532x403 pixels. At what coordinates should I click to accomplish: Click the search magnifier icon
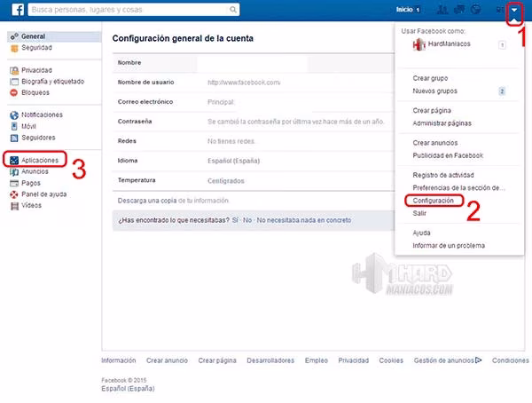tap(232, 10)
